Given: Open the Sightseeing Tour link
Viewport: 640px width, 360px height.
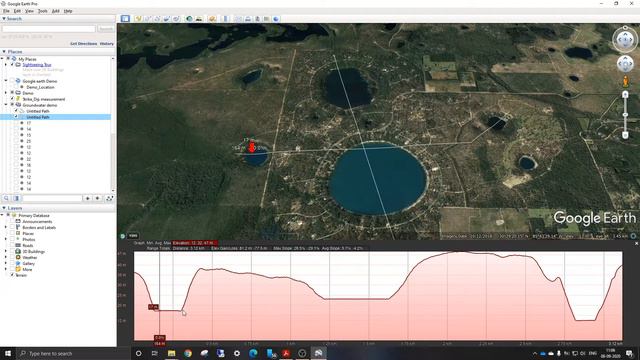Looking at the screenshot, I should tap(37, 65).
